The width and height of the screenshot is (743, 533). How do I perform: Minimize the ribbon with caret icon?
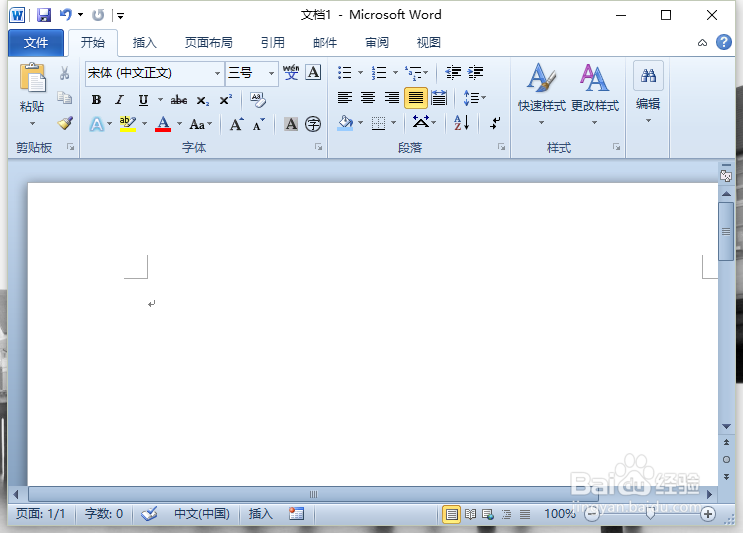pyautogui.click(x=702, y=43)
